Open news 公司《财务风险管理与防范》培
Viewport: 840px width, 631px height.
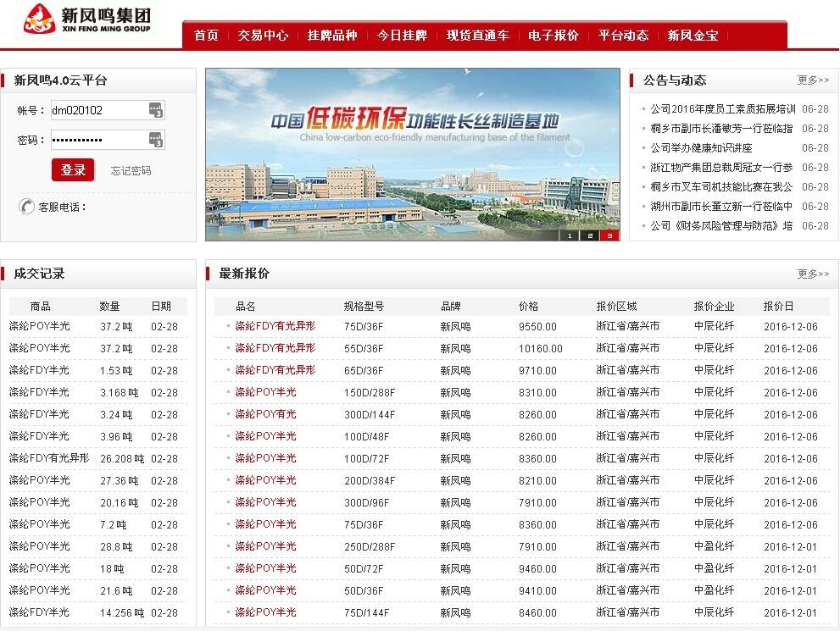721,226
